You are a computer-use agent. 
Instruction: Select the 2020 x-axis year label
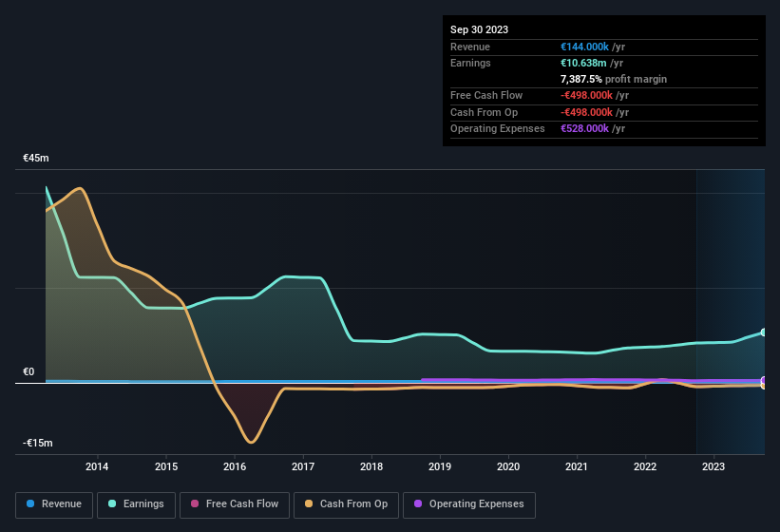[508, 466]
